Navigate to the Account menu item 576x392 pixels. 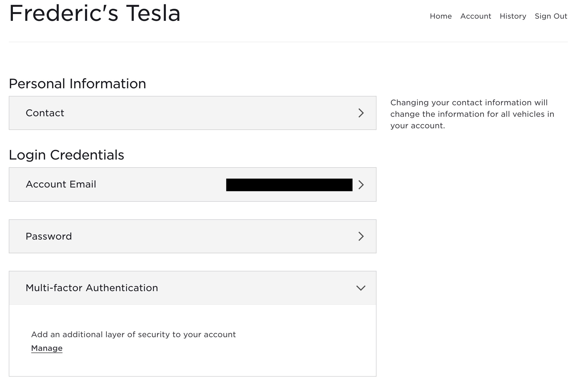(x=475, y=16)
